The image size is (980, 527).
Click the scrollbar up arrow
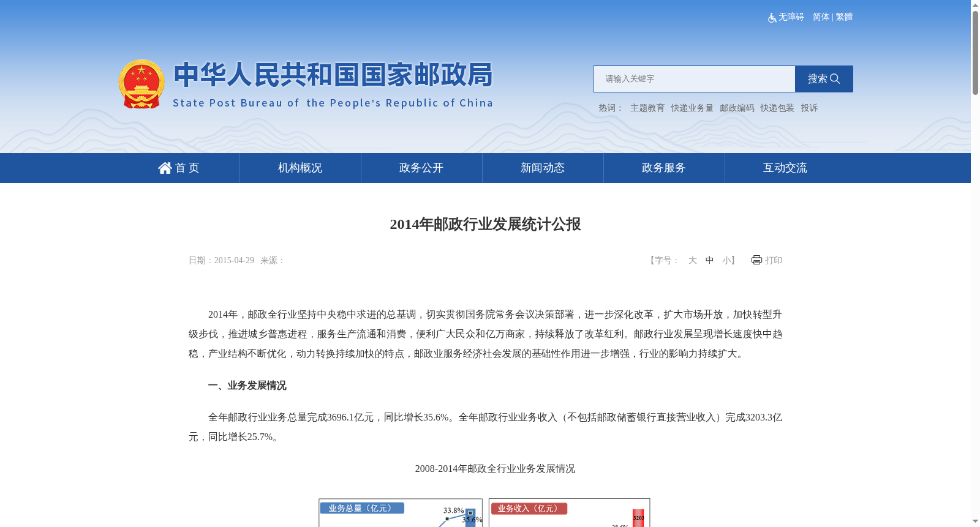tap(975, 5)
